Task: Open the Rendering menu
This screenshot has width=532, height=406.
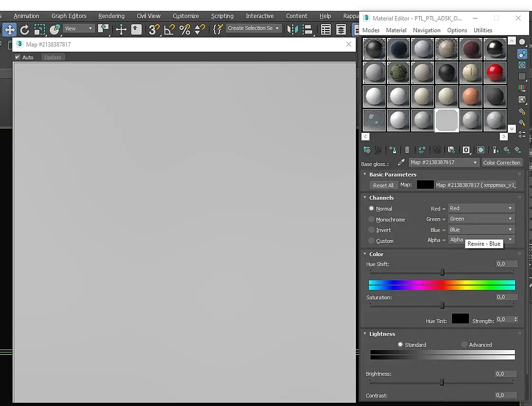Action: 111,16
